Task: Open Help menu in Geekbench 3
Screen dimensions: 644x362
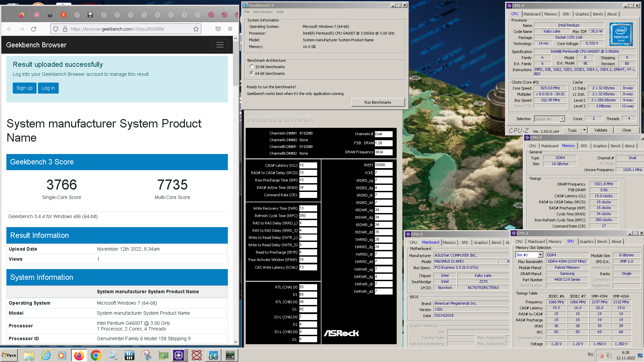Action: coord(280,12)
